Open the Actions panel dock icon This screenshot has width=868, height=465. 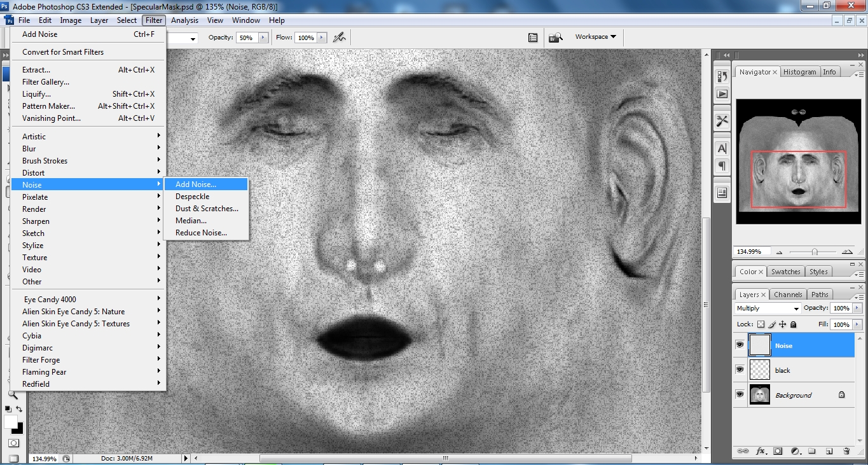[722, 94]
